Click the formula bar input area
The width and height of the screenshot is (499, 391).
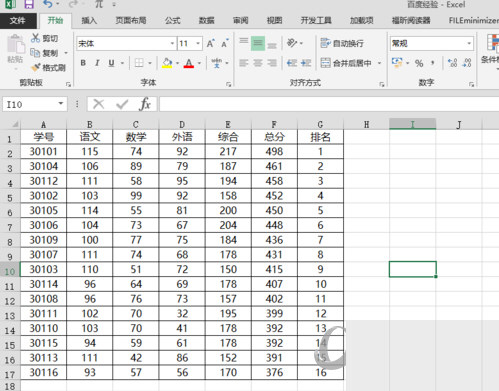coord(329,104)
